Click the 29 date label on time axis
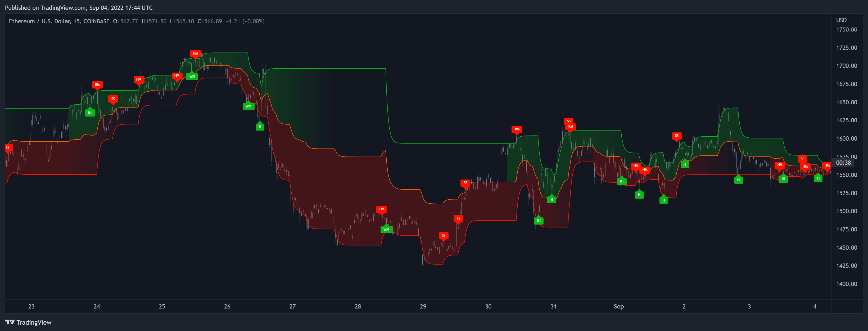Image resolution: width=868 pixels, height=331 pixels. coord(423,306)
